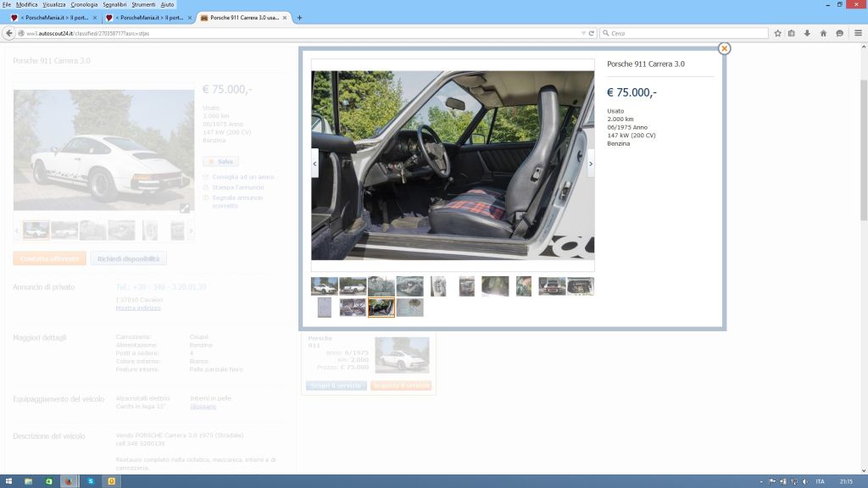Open a new tab with the plus button
This screenshot has height=488, width=868.
pos(299,18)
